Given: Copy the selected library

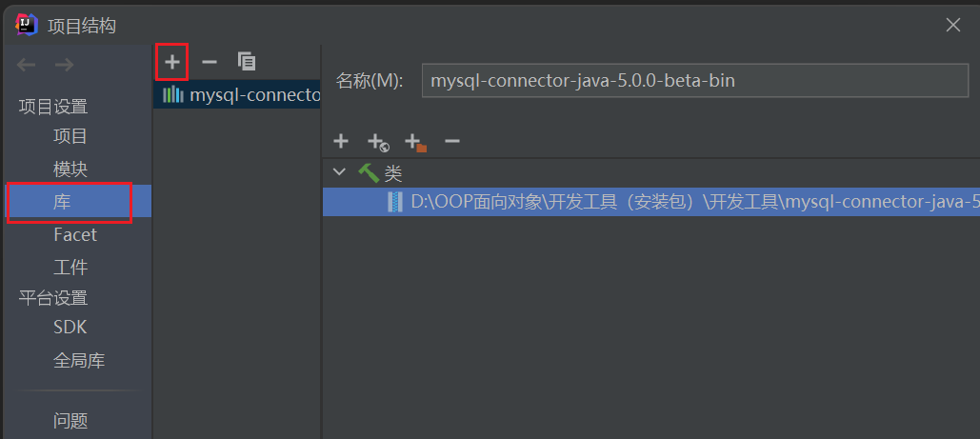Looking at the screenshot, I should click(x=247, y=61).
